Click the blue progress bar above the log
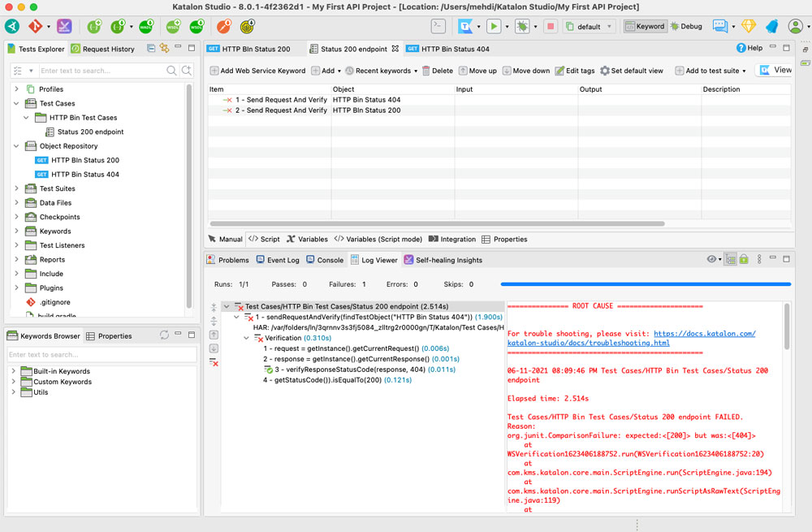812x532 pixels. [646, 283]
